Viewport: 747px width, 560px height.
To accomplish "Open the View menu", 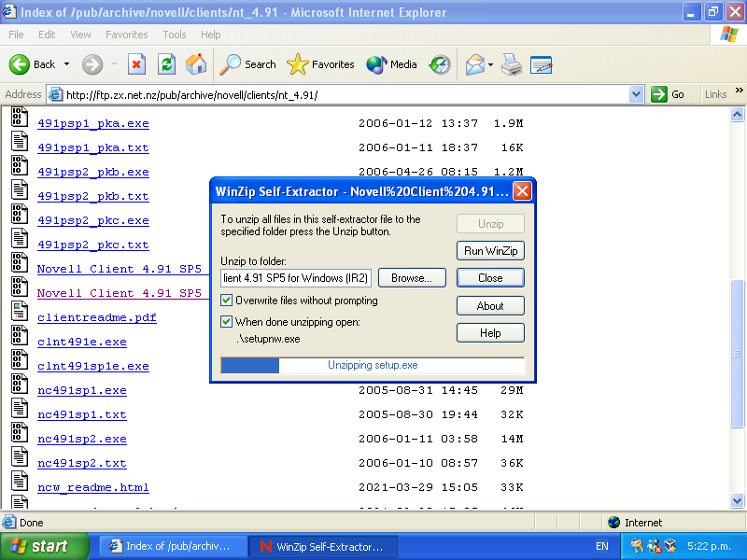I will [80, 35].
